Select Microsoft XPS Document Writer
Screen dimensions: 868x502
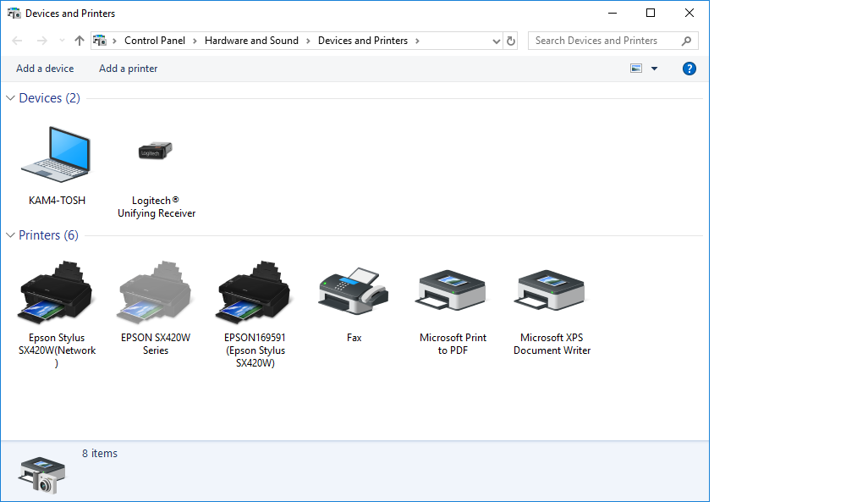(x=552, y=291)
